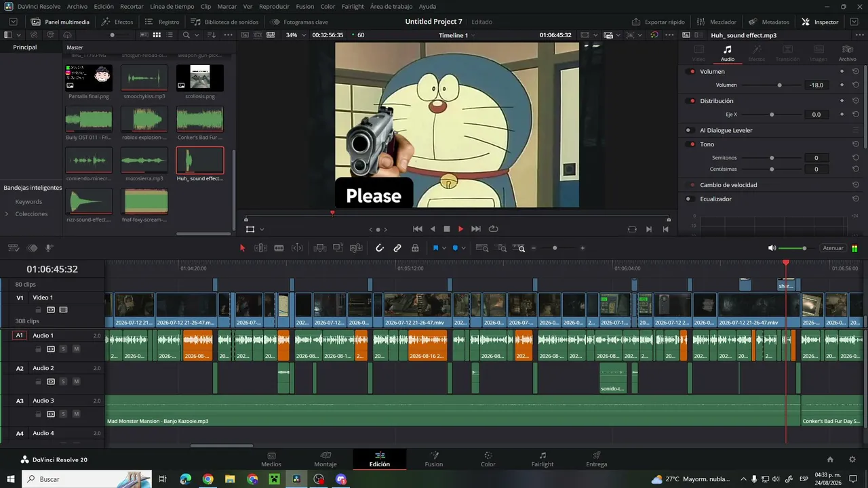Open the Mezclador panel

(716, 22)
